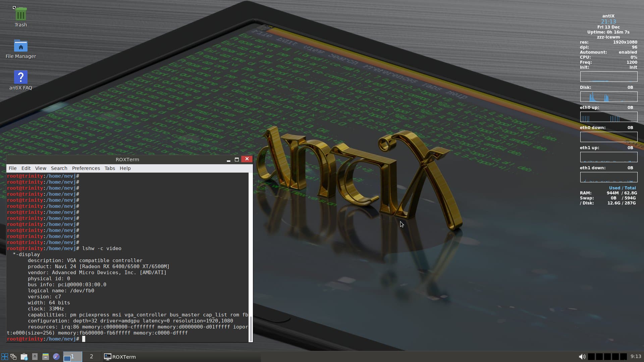The height and width of the screenshot is (362, 644).
Task: Click 'product: Navi 24' line in terminal
Action: click(99, 266)
